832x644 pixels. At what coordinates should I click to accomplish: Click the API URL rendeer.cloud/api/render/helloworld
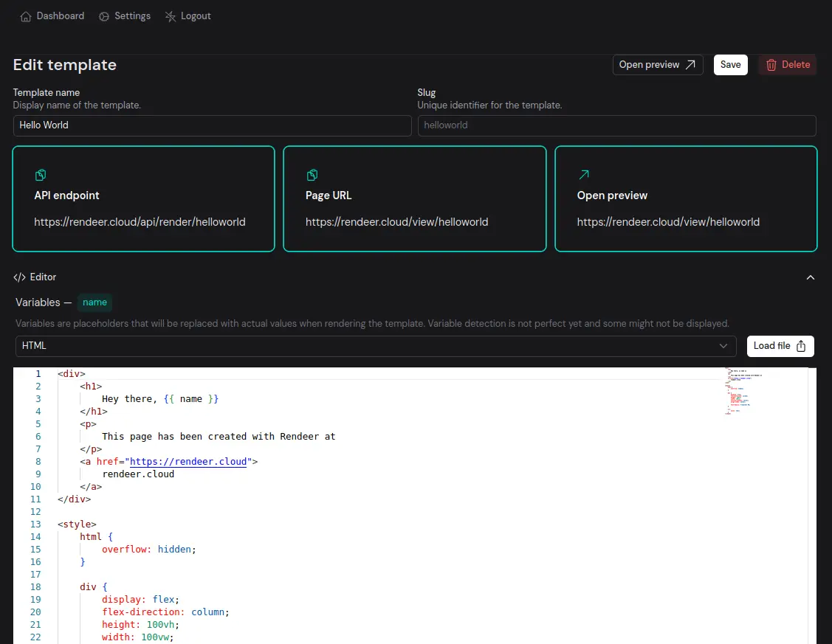pyautogui.click(x=140, y=222)
